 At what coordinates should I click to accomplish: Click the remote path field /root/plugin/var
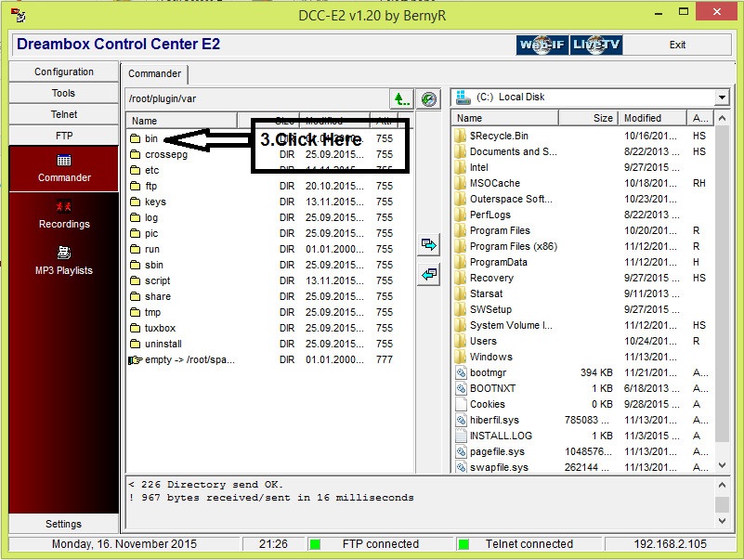click(x=257, y=98)
